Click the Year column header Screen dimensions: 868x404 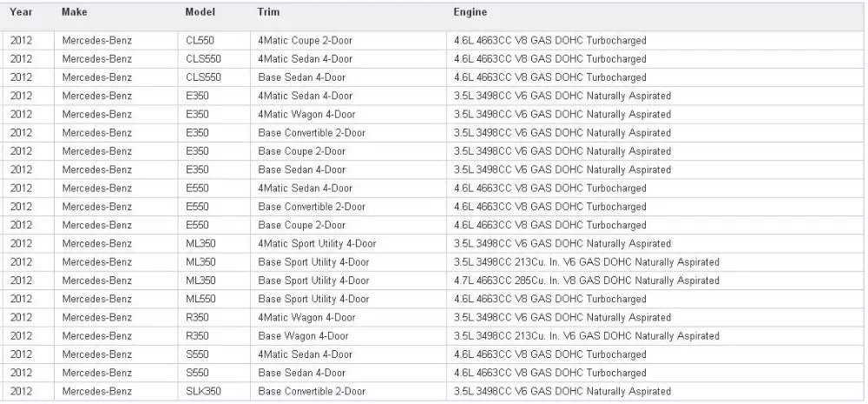coord(22,13)
